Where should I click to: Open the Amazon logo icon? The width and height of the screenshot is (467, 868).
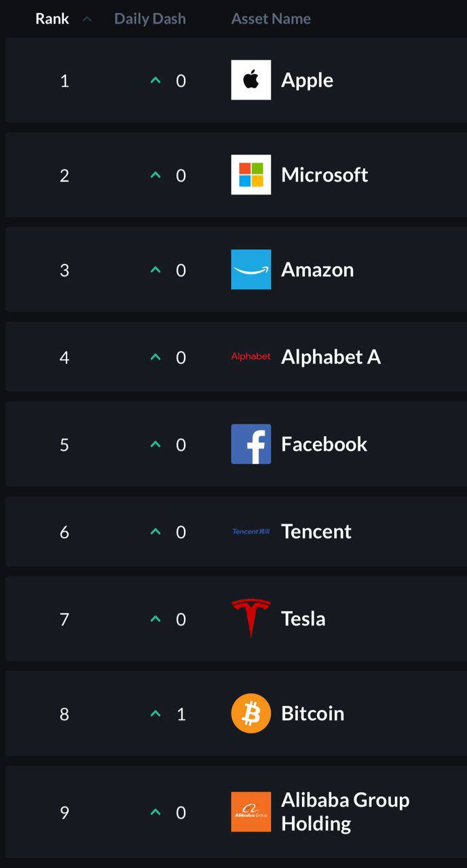click(251, 269)
